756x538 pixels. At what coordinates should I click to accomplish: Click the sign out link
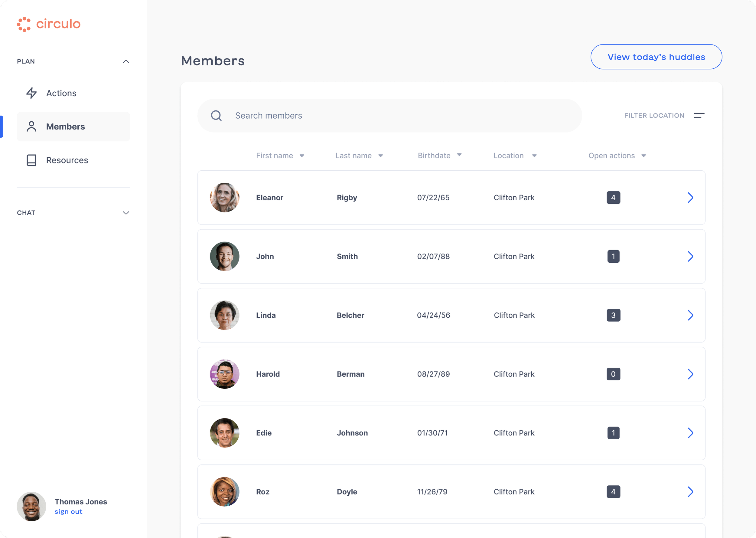point(68,511)
